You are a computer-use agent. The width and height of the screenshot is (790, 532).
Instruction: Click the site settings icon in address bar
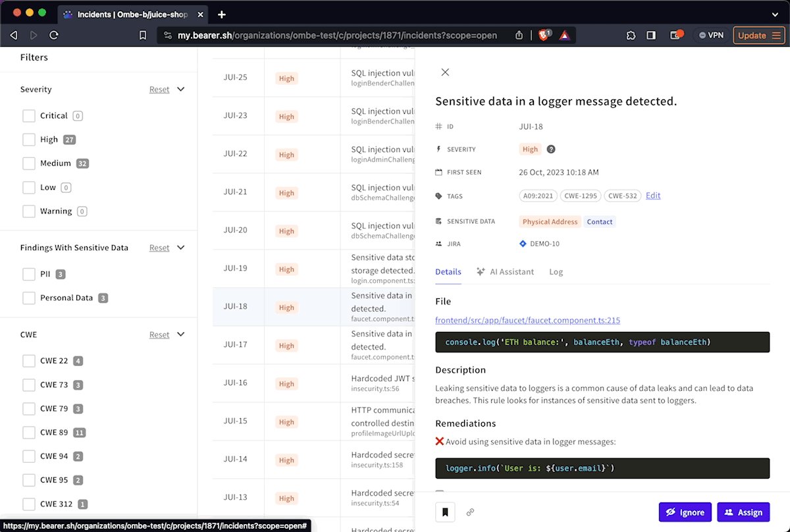(x=167, y=36)
